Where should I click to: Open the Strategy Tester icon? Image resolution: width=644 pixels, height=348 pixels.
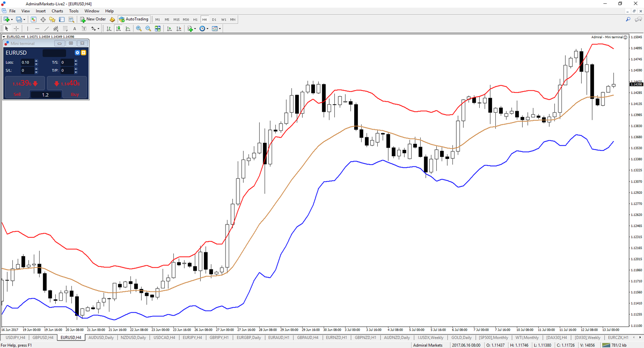[x=71, y=19]
